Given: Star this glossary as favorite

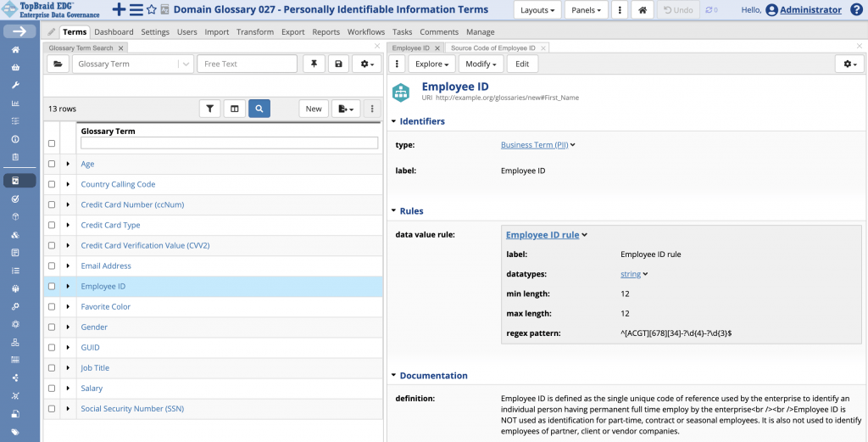Looking at the screenshot, I should [x=151, y=10].
